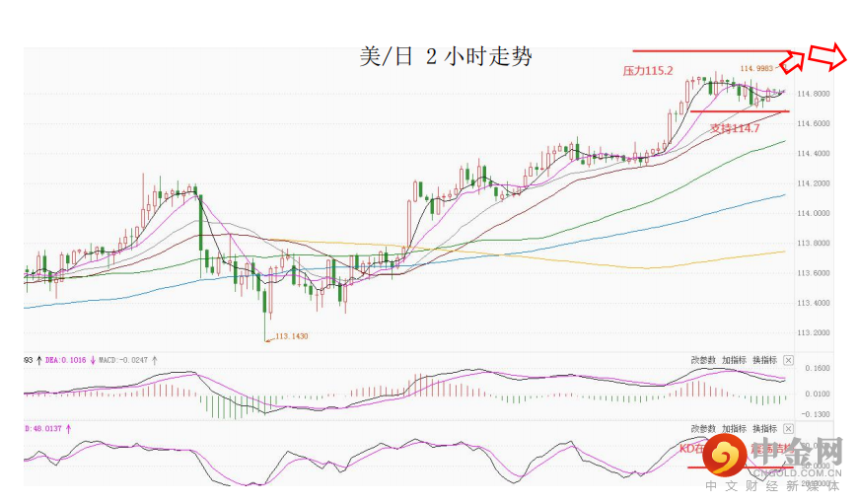This screenshot has height=504, width=857.
Task: Click the 中金网 cloud logo
Action: click(x=725, y=456)
